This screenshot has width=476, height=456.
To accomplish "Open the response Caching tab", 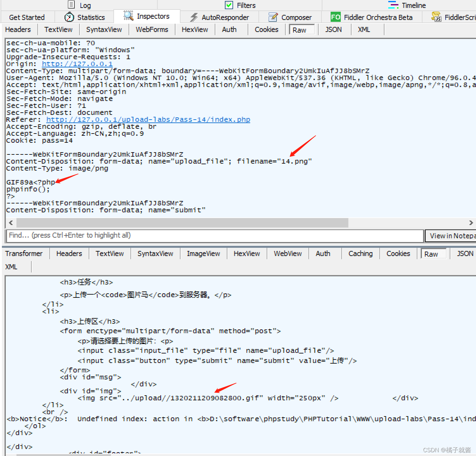I will (360, 253).
